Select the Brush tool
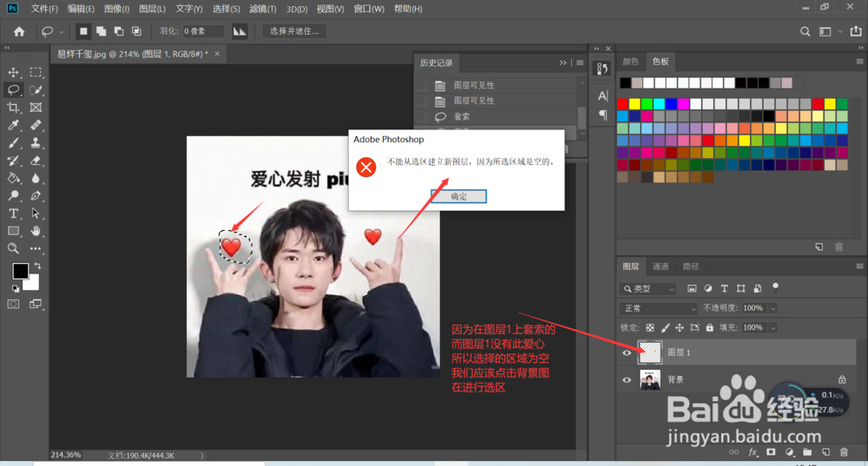The height and width of the screenshot is (466, 868). point(13,143)
